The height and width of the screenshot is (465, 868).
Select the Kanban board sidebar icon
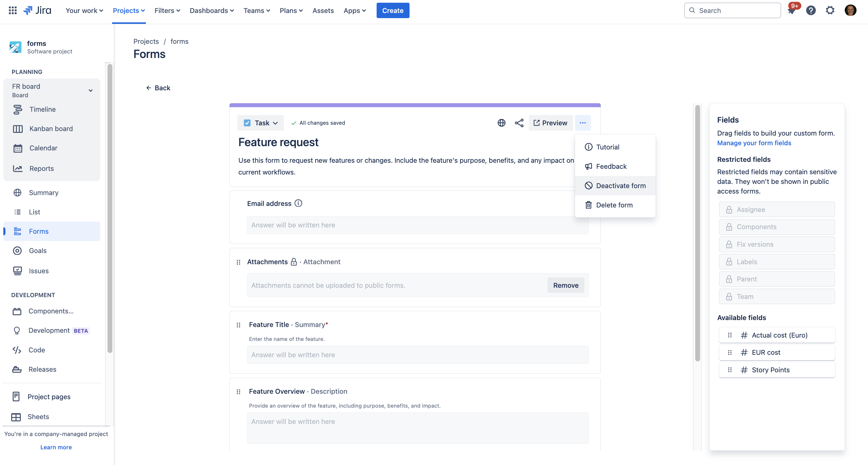[18, 128]
